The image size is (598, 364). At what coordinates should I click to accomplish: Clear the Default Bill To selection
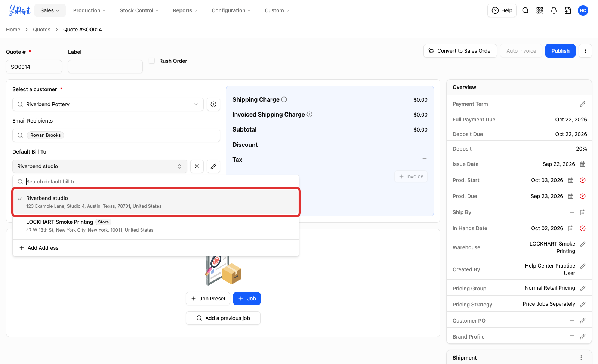coord(197,166)
